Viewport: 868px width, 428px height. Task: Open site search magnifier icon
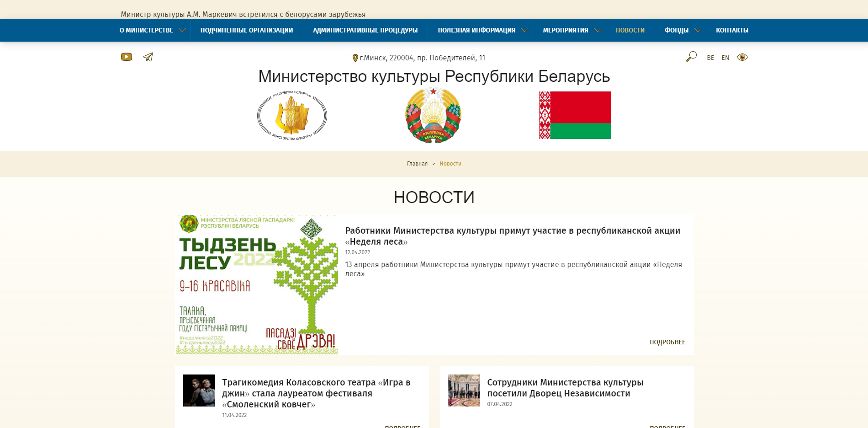(x=691, y=57)
